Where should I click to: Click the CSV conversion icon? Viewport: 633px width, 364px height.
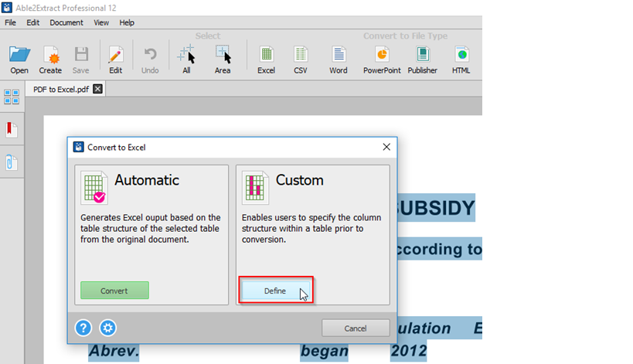coord(301,54)
